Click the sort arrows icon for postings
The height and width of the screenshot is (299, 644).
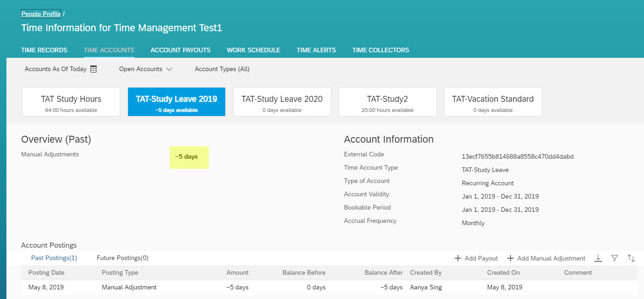coord(631,258)
